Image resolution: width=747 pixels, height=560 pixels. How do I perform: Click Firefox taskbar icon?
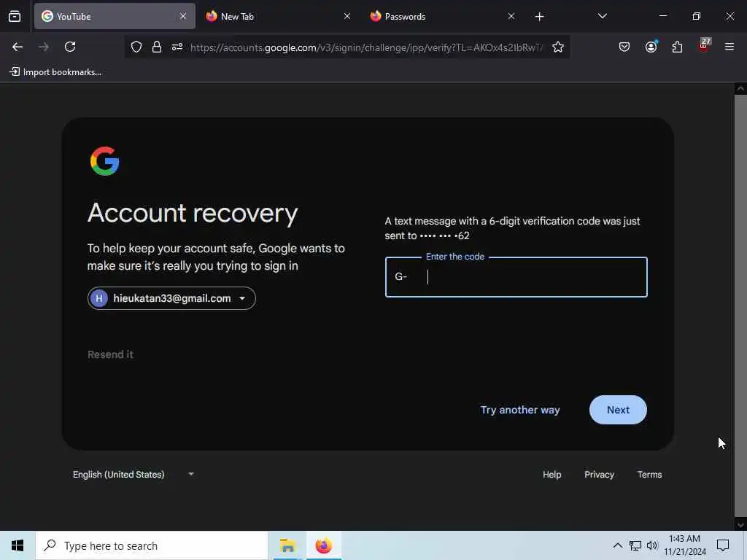point(323,545)
